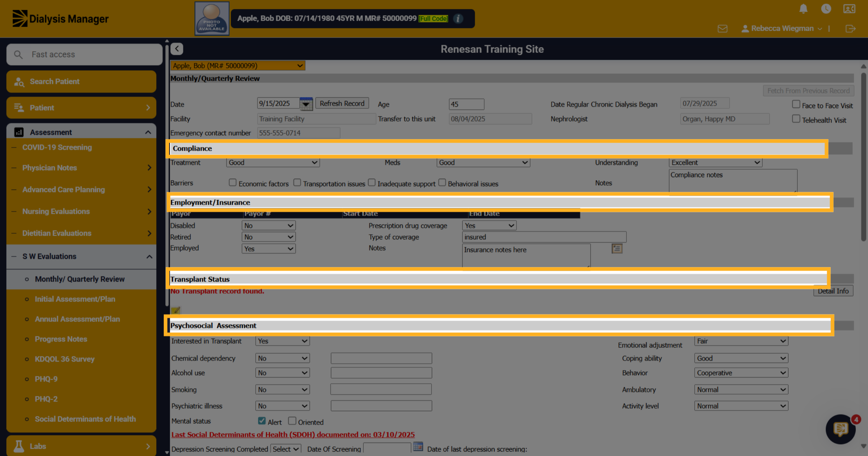Click the patient photo thumbnail

[212, 18]
